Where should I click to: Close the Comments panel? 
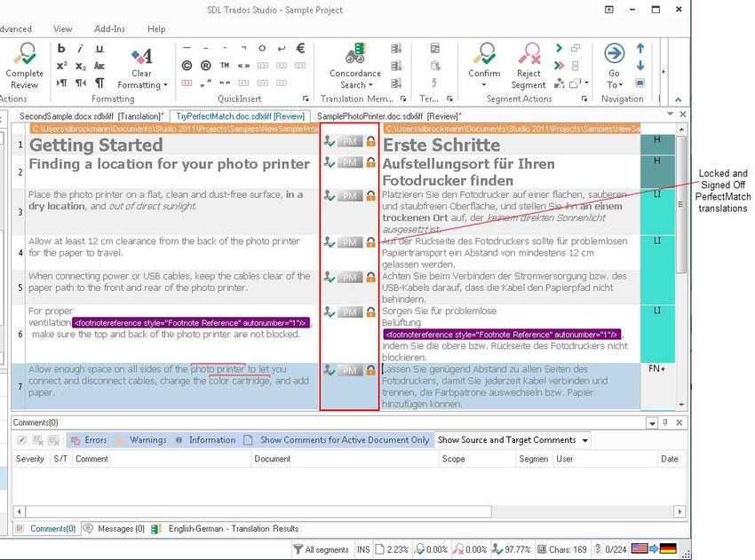coord(679,422)
